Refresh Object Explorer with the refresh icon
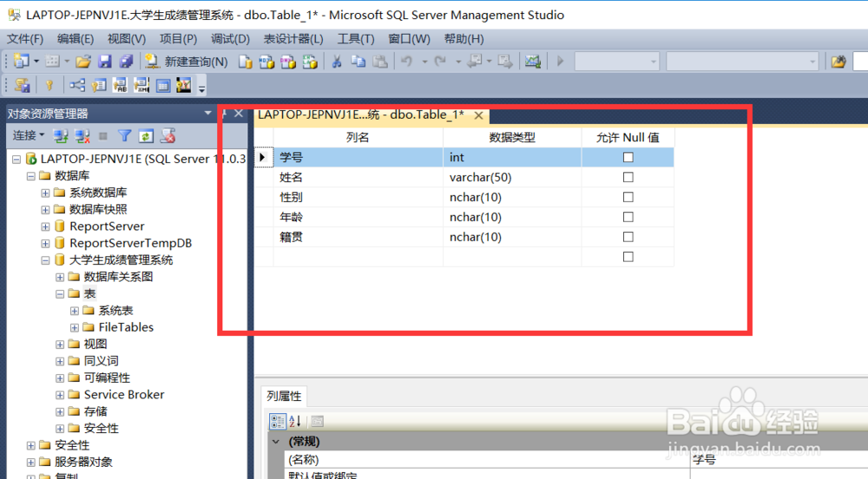Viewport: 868px width, 479px height. pos(146,135)
